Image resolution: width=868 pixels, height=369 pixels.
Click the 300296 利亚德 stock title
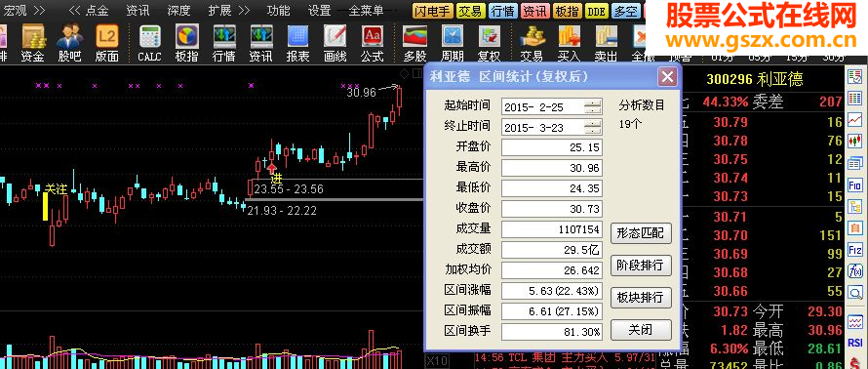coord(755,80)
